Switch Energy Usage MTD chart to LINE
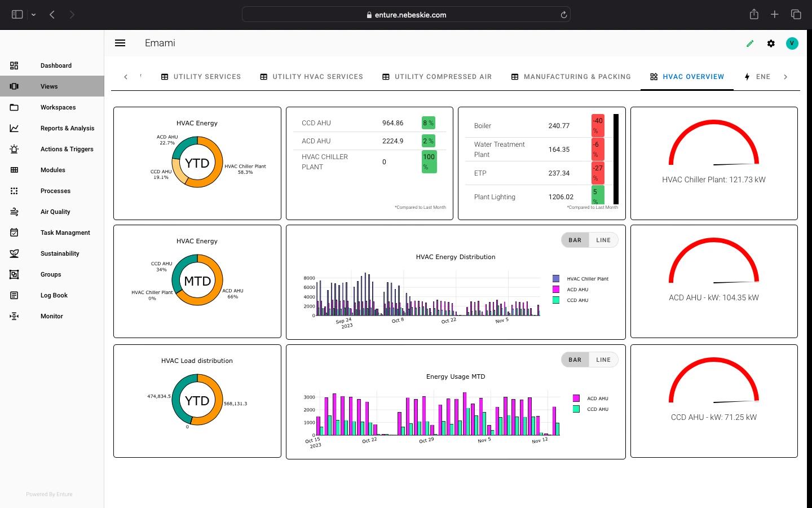Viewport: 812px width, 508px height. 603,360
